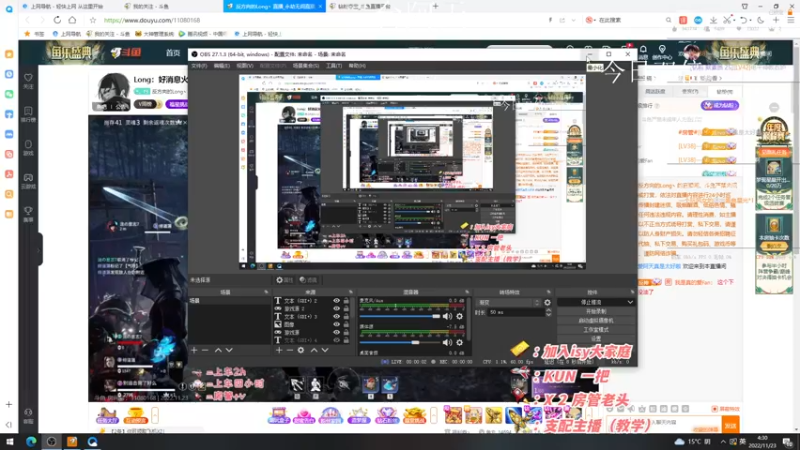Toggle lock on source 游戏源 2
This screenshot has height=450, width=800.
point(346,309)
